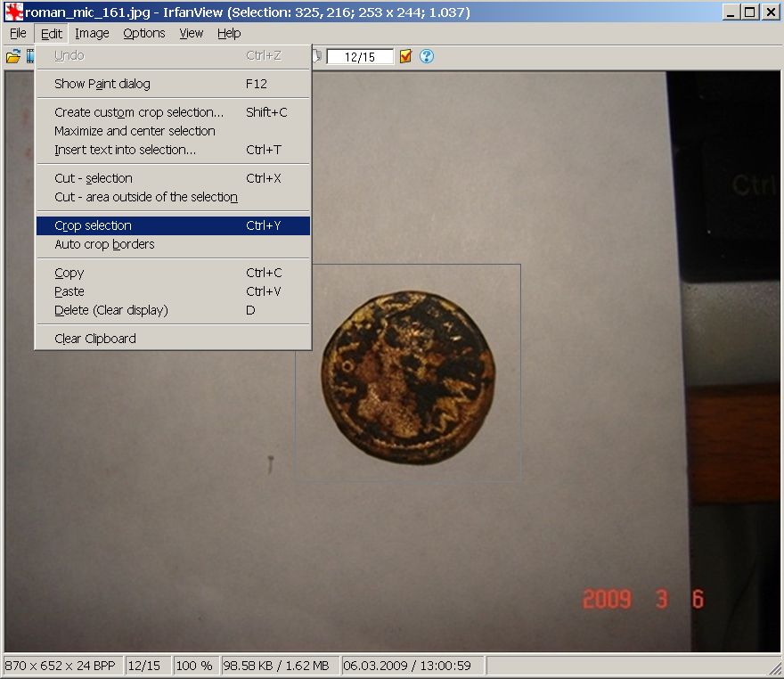The height and width of the screenshot is (679, 784).
Task: Click Clear Clipboard menu entry
Action: (94, 339)
